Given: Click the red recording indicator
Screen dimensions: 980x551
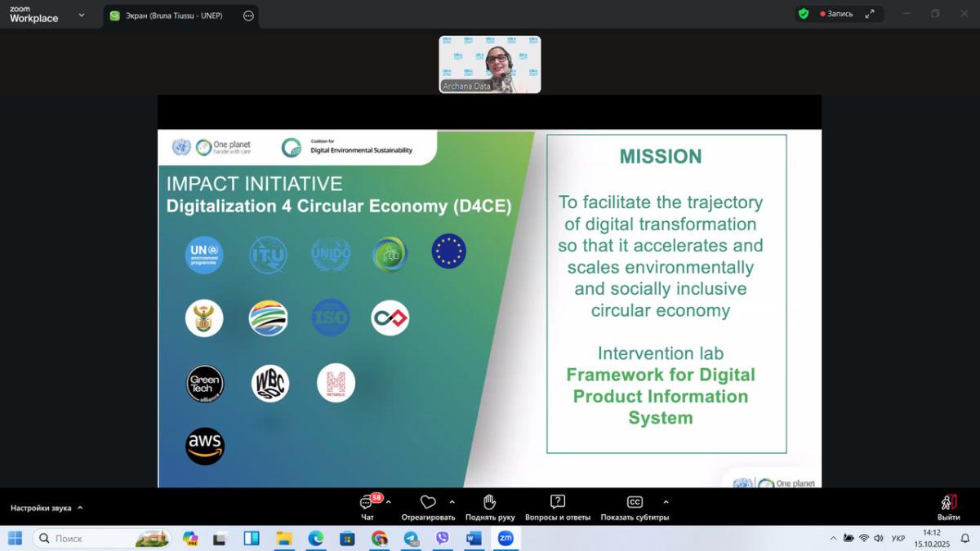Looking at the screenshot, I should point(836,14).
